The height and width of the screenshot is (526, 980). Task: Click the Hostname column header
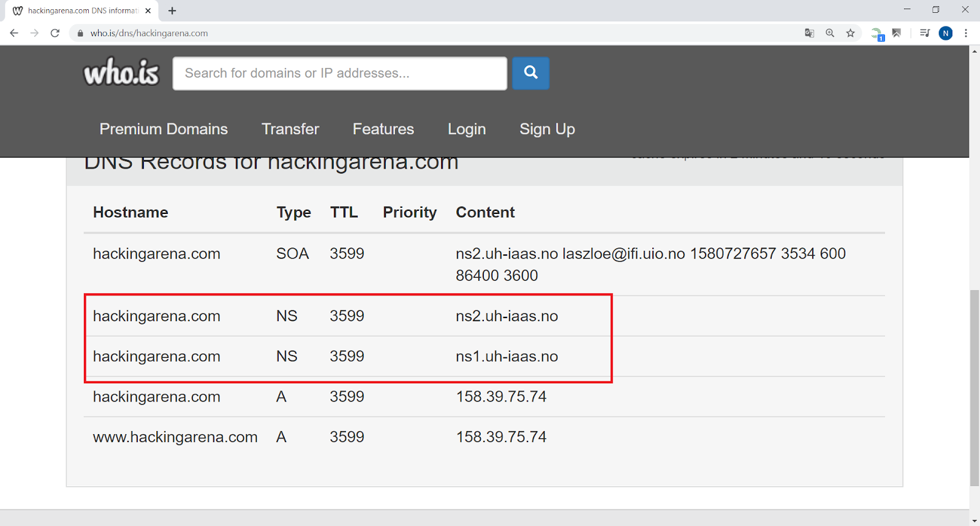130,212
